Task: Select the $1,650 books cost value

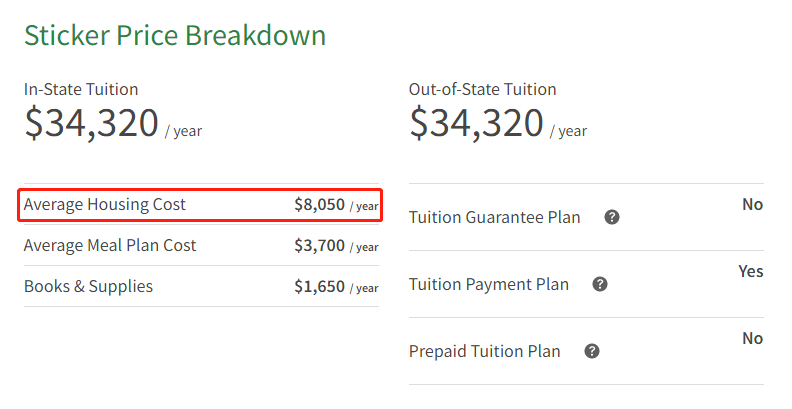Action: pos(320,286)
